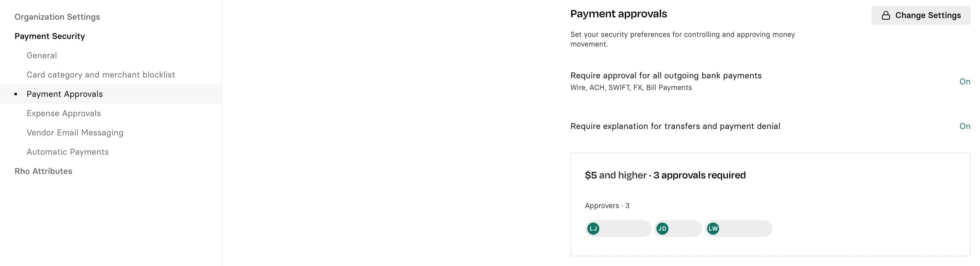
Task: Open Vendor Email Messaging settings
Action: pyautogui.click(x=75, y=133)
